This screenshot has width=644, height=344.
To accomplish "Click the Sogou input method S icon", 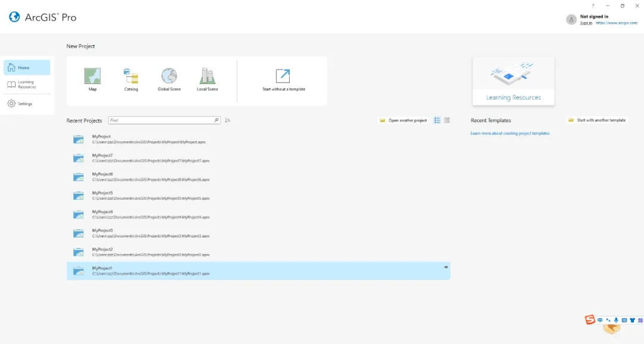I will [x=590, y=320].
